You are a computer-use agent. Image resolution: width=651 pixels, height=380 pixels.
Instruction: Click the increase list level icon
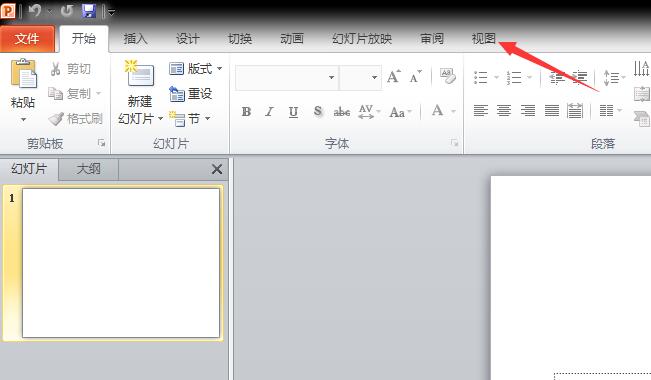(x=580, y=77)
